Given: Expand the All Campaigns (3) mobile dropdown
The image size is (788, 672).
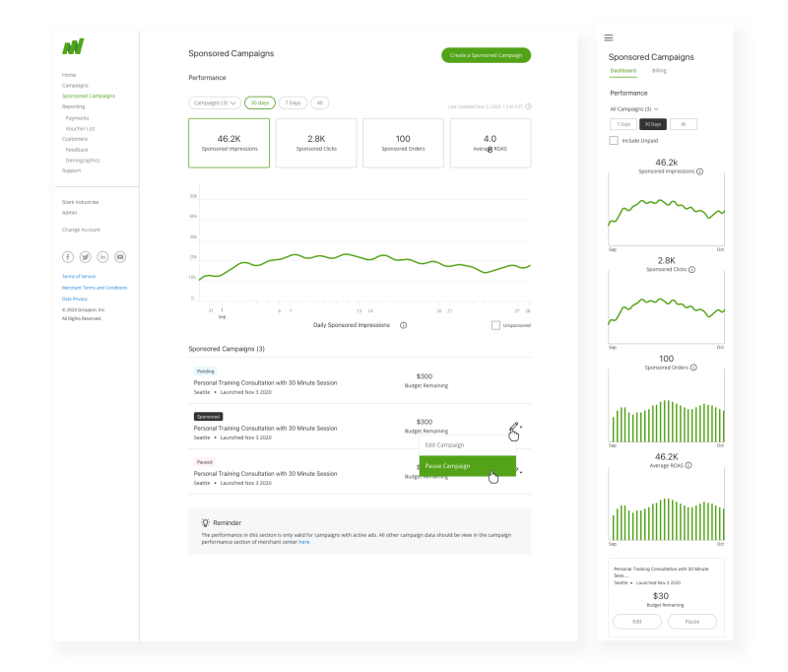Looking at the screenshot, I should (x=634, y=108).
